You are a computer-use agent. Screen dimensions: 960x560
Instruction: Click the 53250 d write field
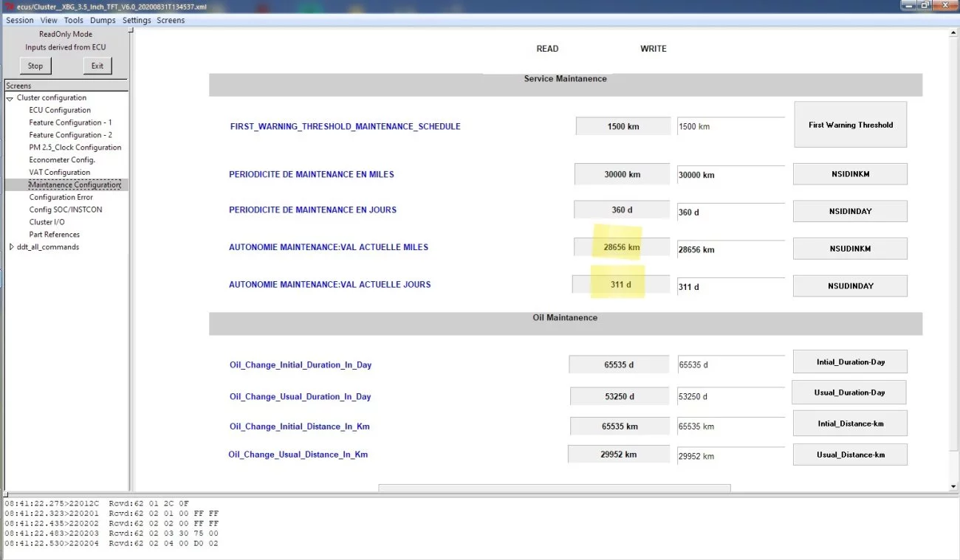731,396
